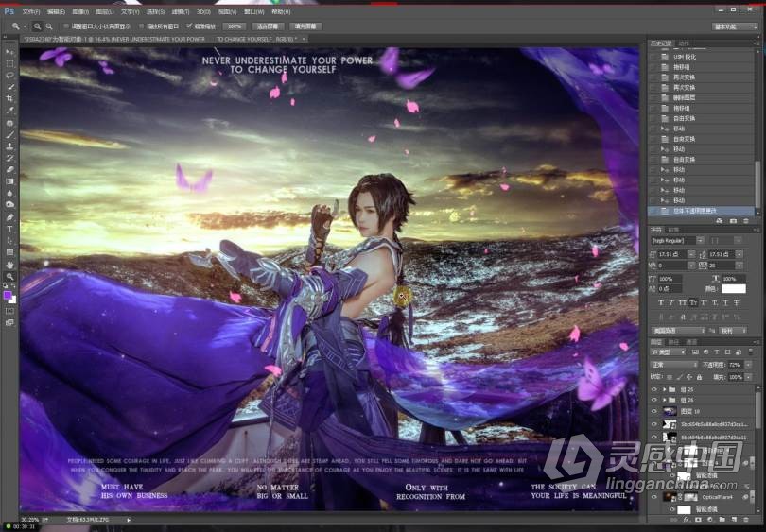Open layer style fx menu
766x532 pixels.
[686, 521]
